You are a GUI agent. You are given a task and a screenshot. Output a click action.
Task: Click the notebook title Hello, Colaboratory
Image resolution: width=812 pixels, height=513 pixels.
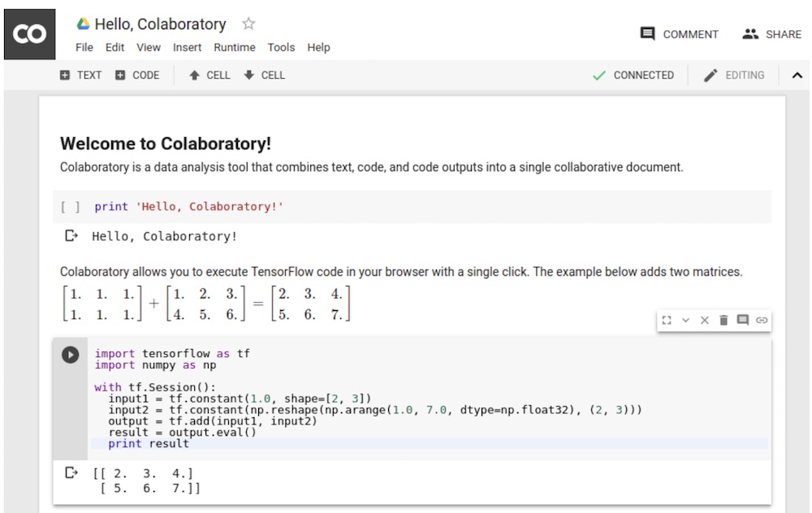pos(161,24)
